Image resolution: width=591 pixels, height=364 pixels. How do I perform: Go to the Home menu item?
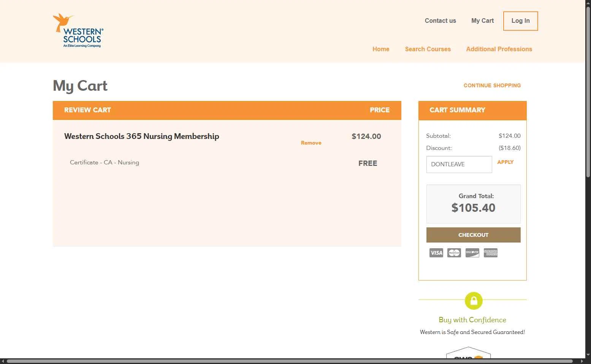(381, 49)
